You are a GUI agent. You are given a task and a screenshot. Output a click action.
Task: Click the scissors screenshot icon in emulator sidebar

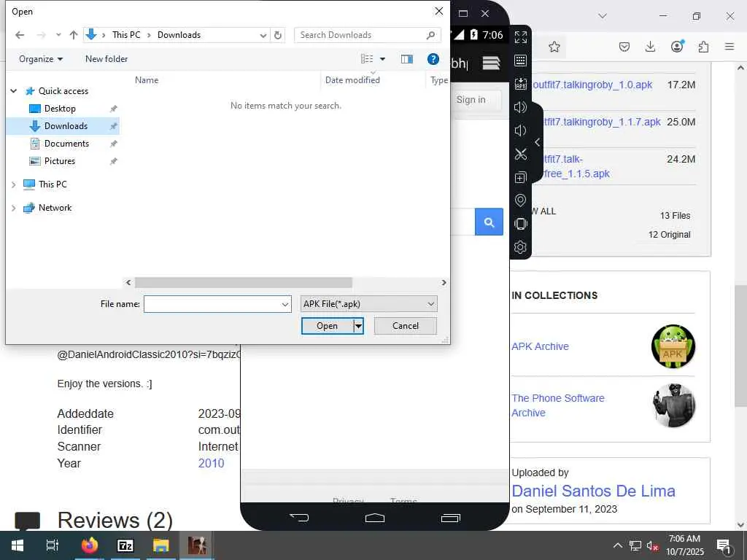coord(521,154)
